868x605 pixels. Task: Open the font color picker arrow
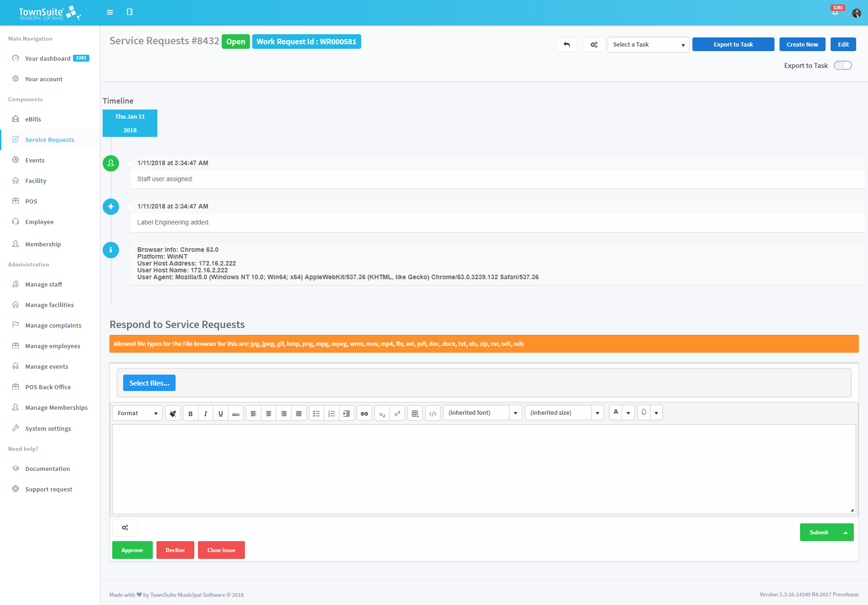(x=629, y=413)
